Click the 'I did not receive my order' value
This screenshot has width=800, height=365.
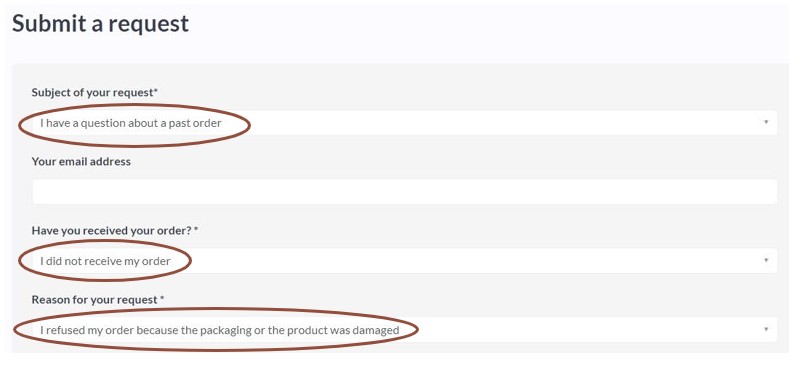[x=105, y=261]
